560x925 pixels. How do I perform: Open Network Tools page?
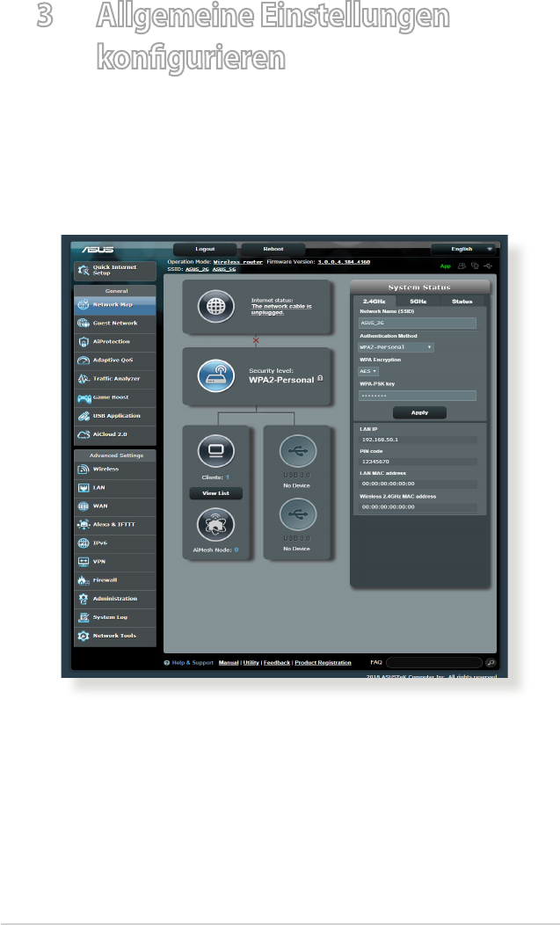[x=115, y=636]
